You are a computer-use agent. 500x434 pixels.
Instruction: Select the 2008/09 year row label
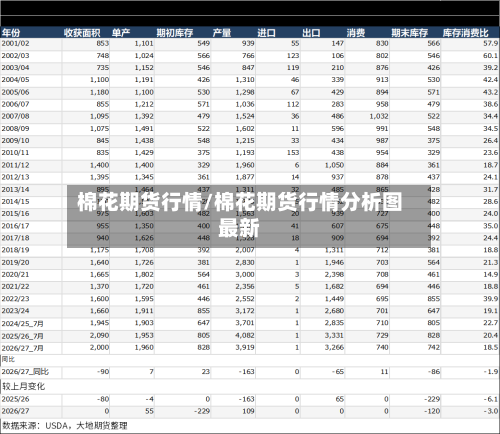[15, 129]
